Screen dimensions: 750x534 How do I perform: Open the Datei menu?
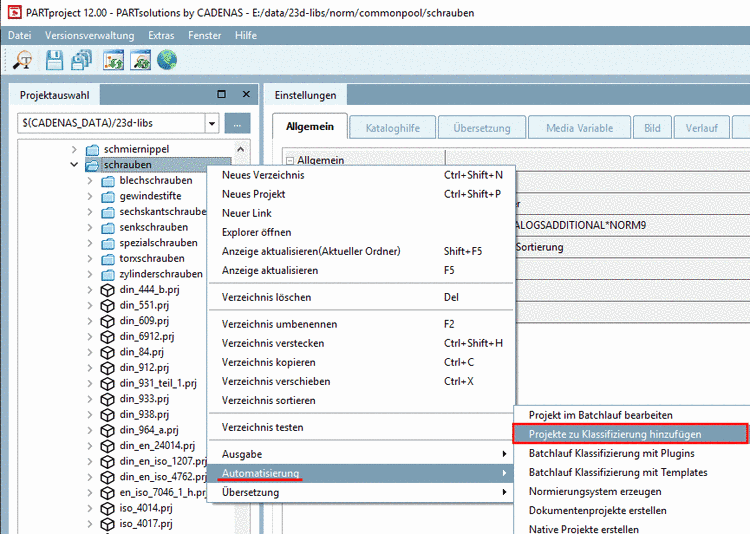coord(20,35)
